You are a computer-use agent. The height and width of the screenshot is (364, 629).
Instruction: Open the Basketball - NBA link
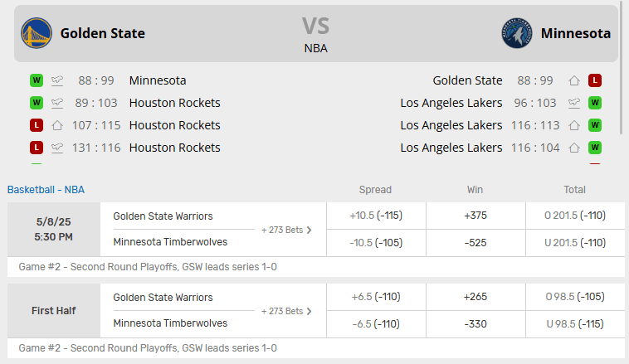coord(46,190)
